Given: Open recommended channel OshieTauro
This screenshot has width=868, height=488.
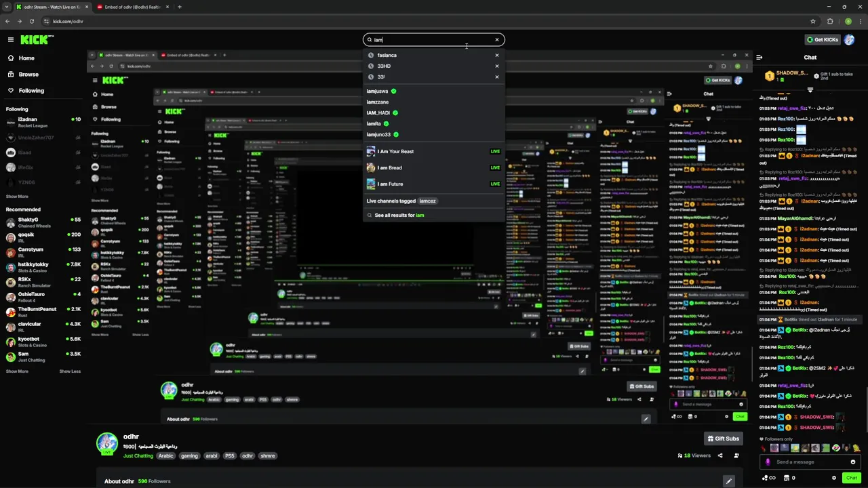Looking at the screenshot, I should [x=43, y=297].
